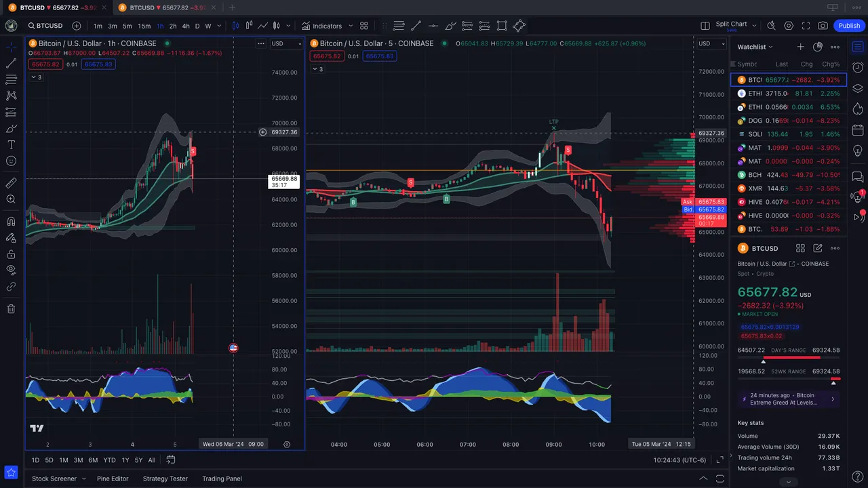
Task: Select the 1D date range
Action: [x=35, y=460]
